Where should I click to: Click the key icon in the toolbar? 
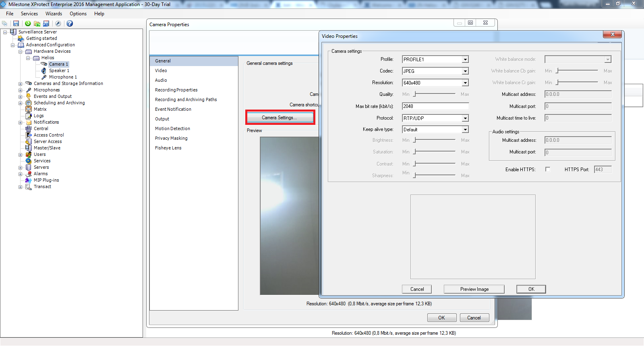point(58,24)
